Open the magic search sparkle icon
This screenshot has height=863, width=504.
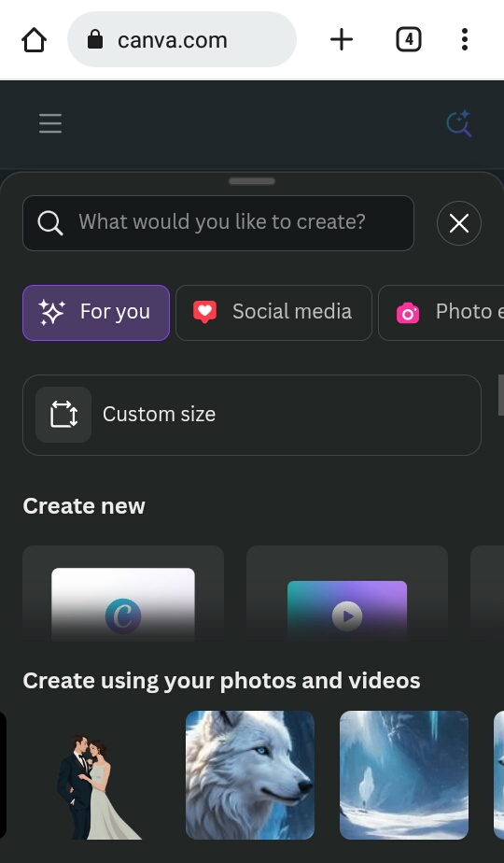(x=459, y=123)
